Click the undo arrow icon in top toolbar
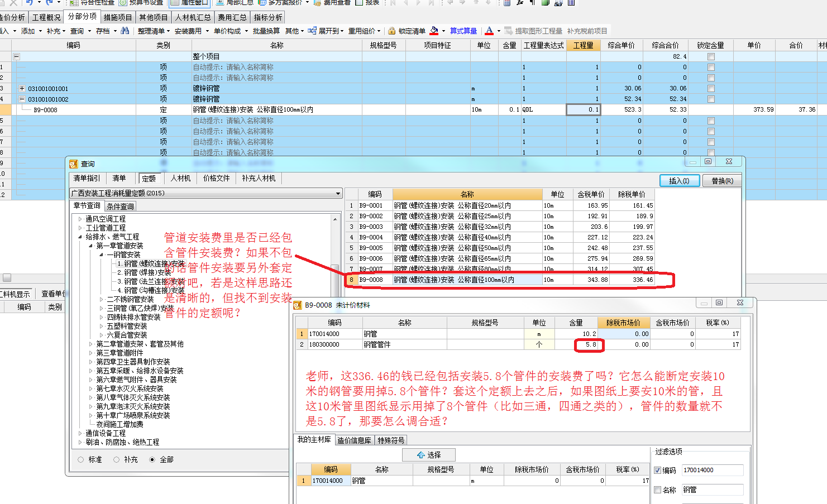The image size is (827, 504). click(x=30, y=3)
